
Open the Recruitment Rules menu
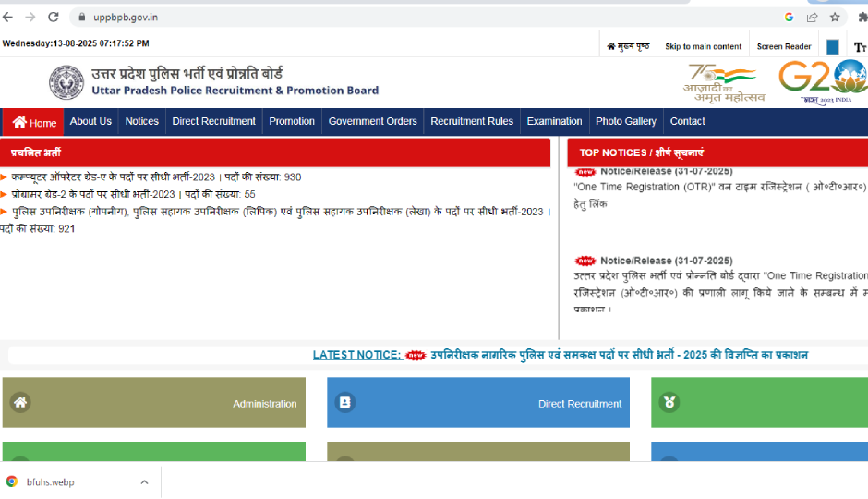(472, 121)
